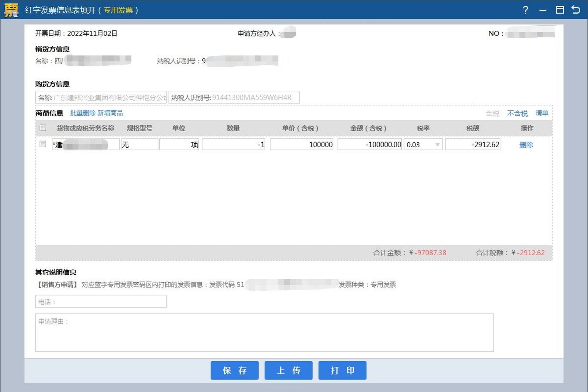Switch to 含税 tax-inclusive mode
Screen dimensions: 588x392
point(492,113)
